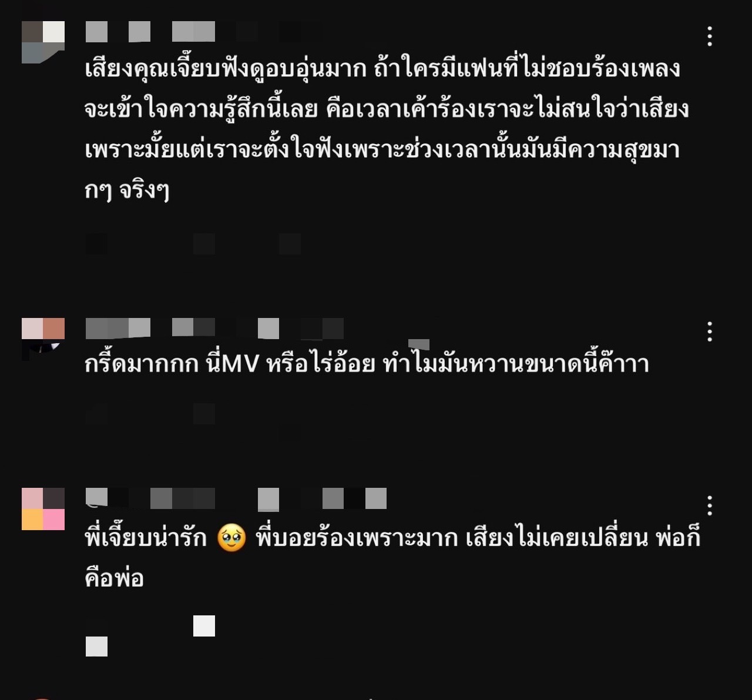Image resolution: width=752 pixels, height=700 pixels.
Task: Open avatar beside the กรี๊ดมากกก comment
Action: click(x=43, y=339)
